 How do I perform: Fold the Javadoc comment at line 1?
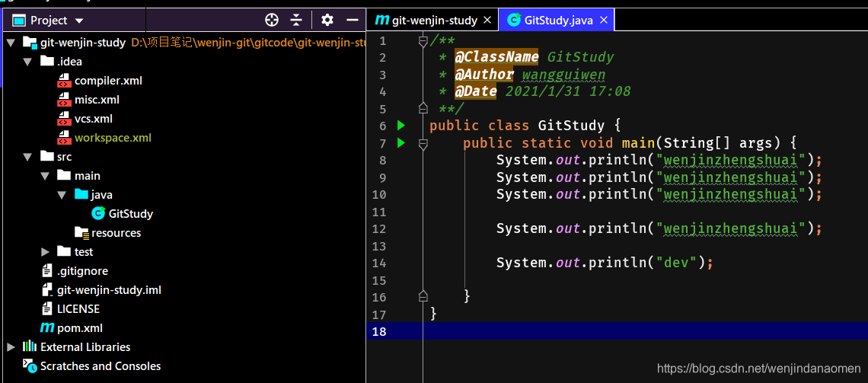click(423, 40)
